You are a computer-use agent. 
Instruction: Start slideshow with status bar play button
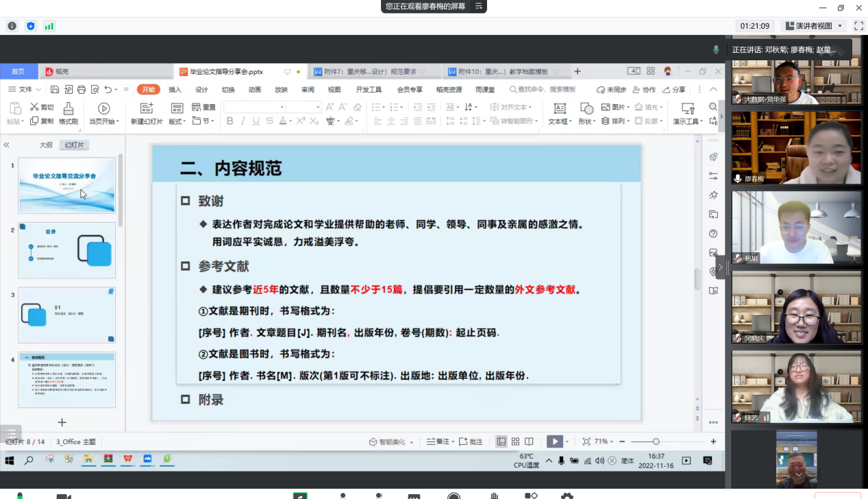tap(555, 442)
